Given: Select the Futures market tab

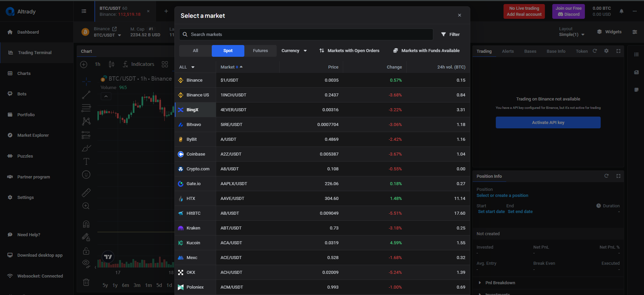Looking at the screenshot, I should coord(260,51).
